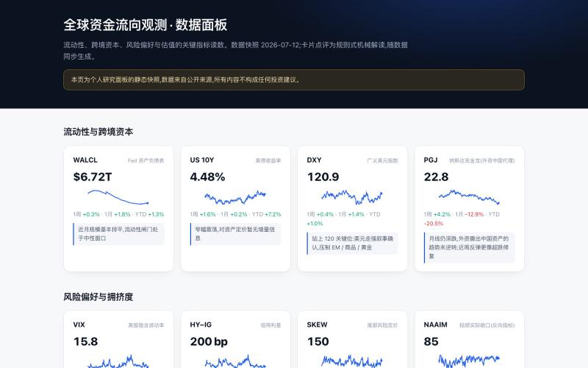Click the US 10Y ticker label
Image resolution: width=588 pixels, height=368 pixels.
[201, 160]
